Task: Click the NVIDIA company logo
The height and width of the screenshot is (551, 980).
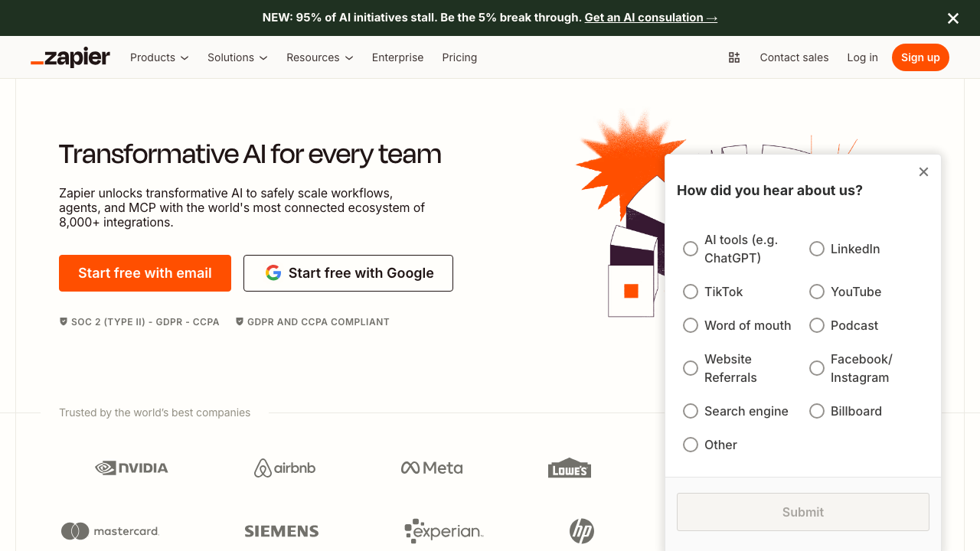Action: 131,468
